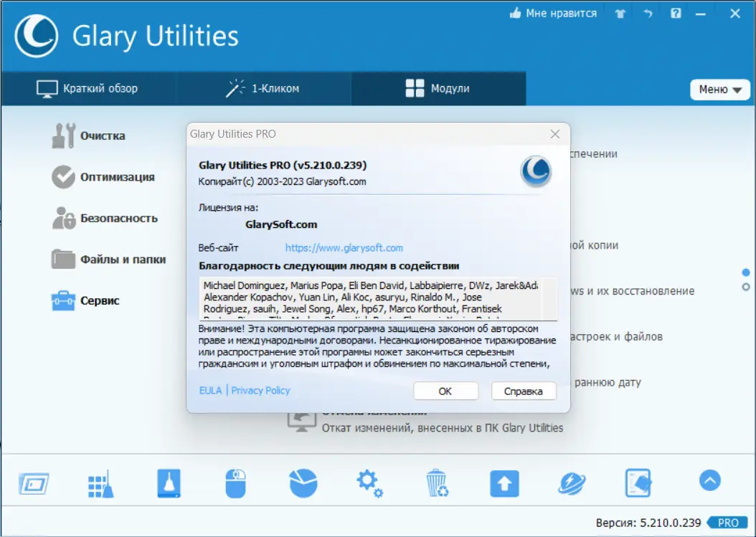Open the disk analyzer pie chart icon
The image size is (756, 537).
coord(303,483)
